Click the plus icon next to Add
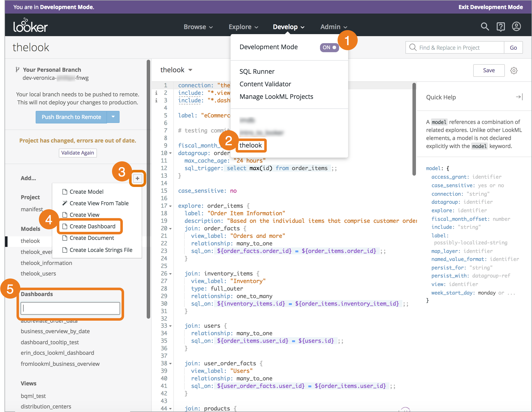 point(137,178)
